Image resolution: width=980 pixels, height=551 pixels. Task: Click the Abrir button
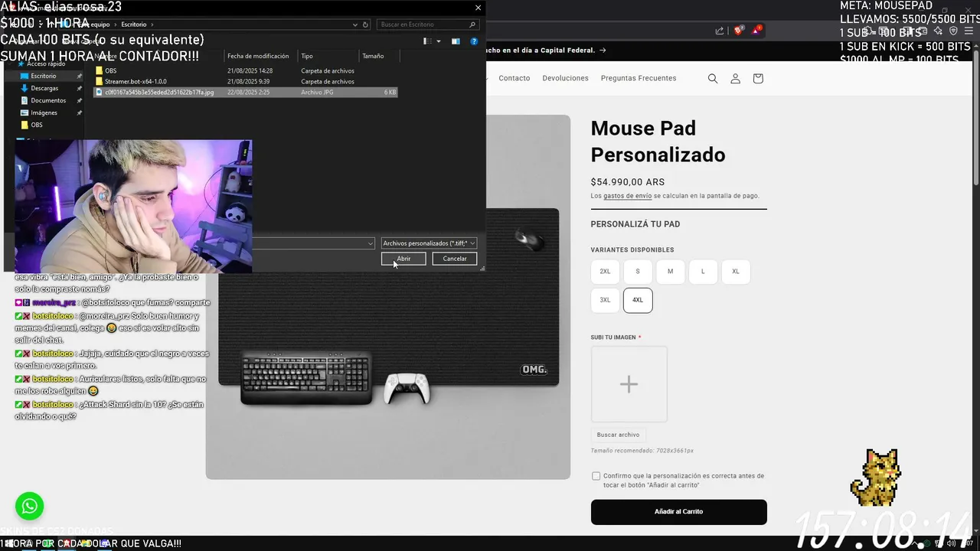point(403,259)
